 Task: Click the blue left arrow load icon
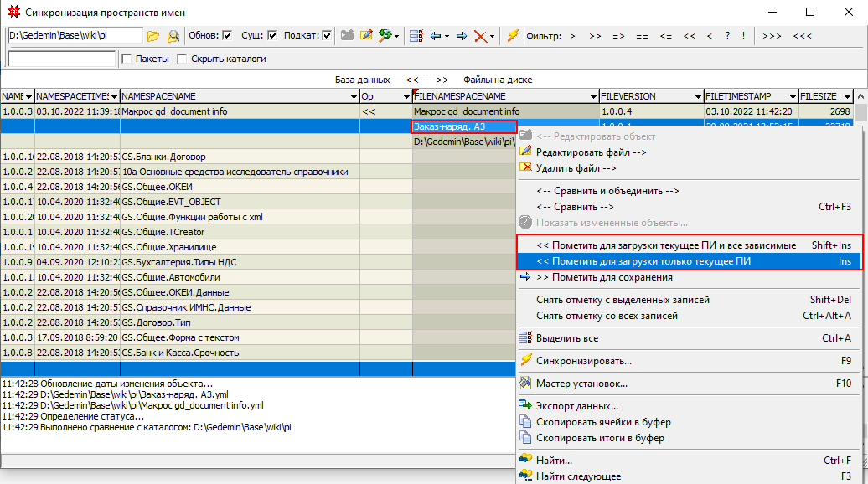click(436, 36)
